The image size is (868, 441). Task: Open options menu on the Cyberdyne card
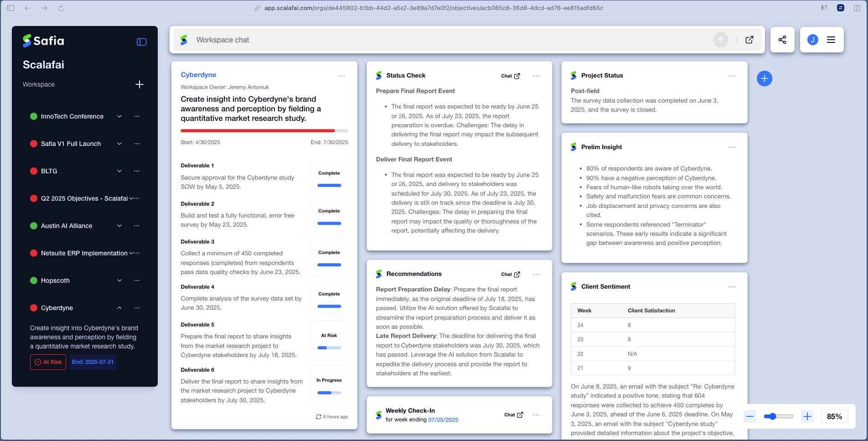pos(341,76)
